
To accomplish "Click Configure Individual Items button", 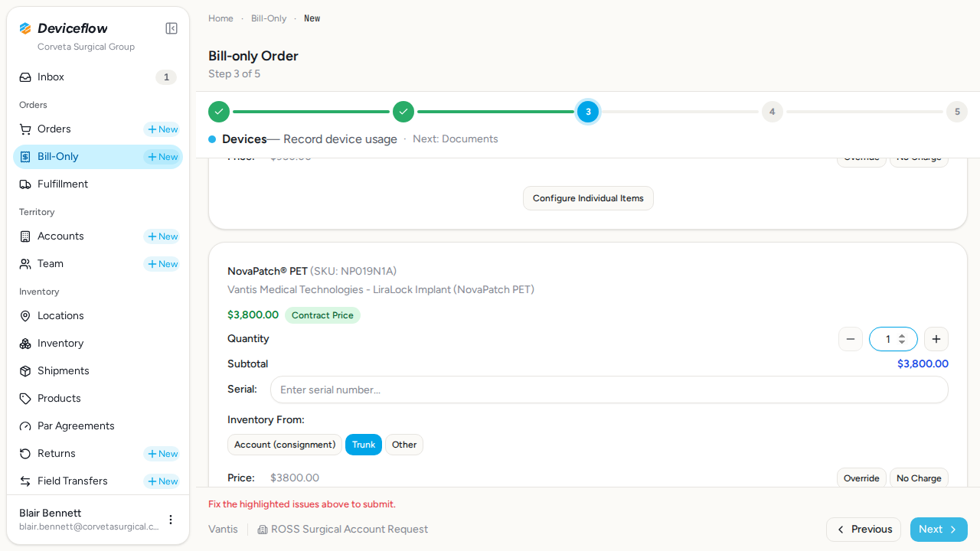I will (588, 198).
